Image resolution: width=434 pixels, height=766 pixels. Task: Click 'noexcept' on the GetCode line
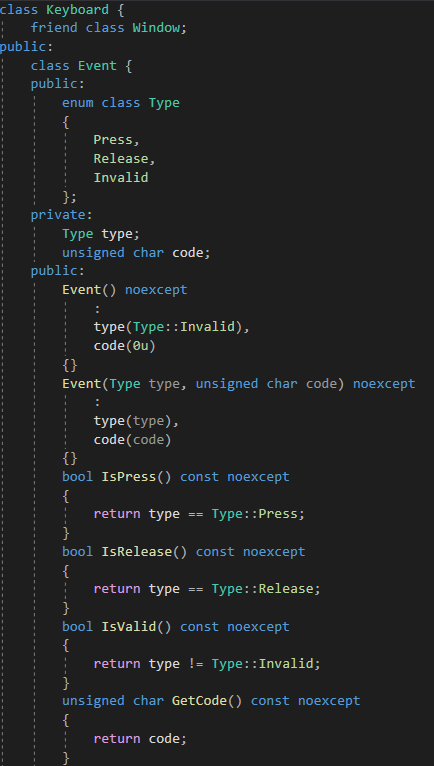pyautogui.click(x=329, y=701)
